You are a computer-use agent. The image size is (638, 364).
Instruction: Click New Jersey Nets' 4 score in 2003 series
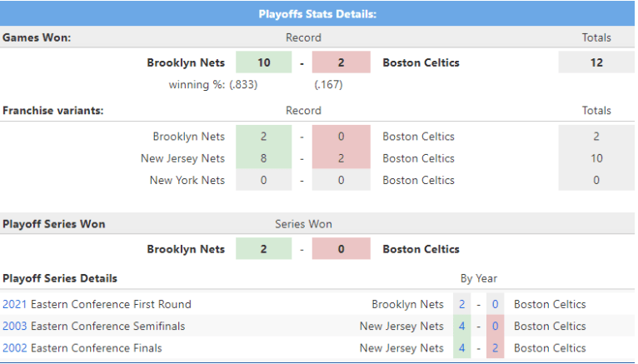[461, 326]
